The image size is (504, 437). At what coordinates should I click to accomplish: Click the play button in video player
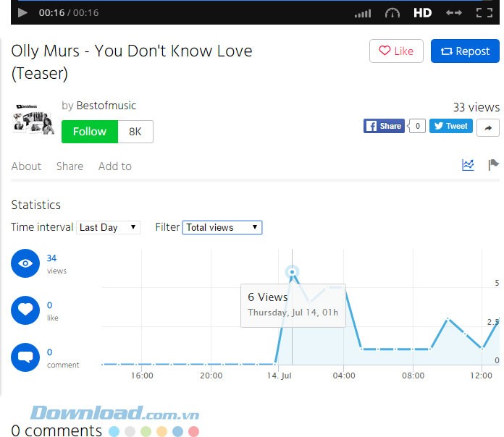[x=22, y=12]
